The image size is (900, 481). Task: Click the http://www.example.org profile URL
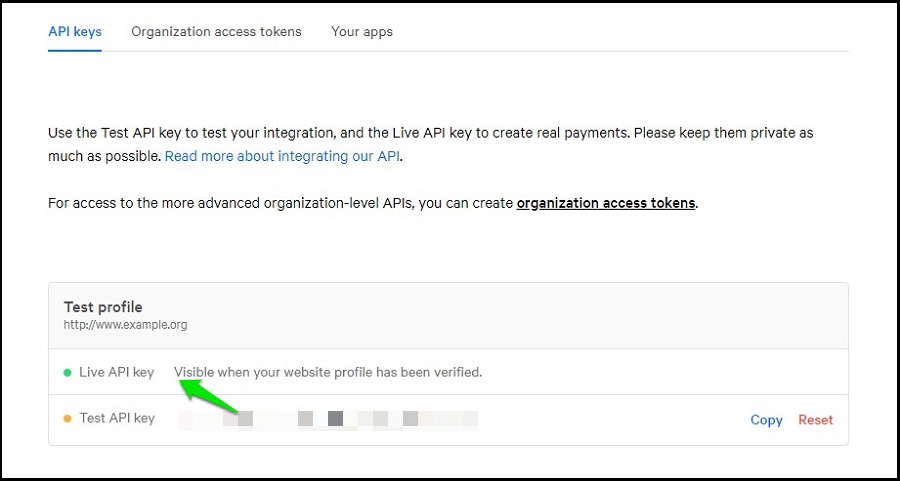pyautogui.click(x=125, y=325)
